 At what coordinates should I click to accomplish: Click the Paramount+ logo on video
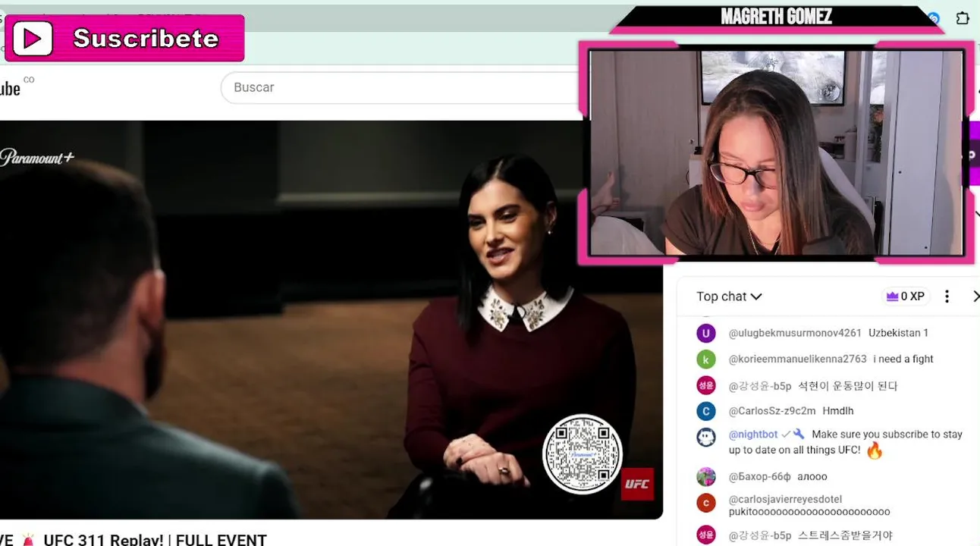37,158
